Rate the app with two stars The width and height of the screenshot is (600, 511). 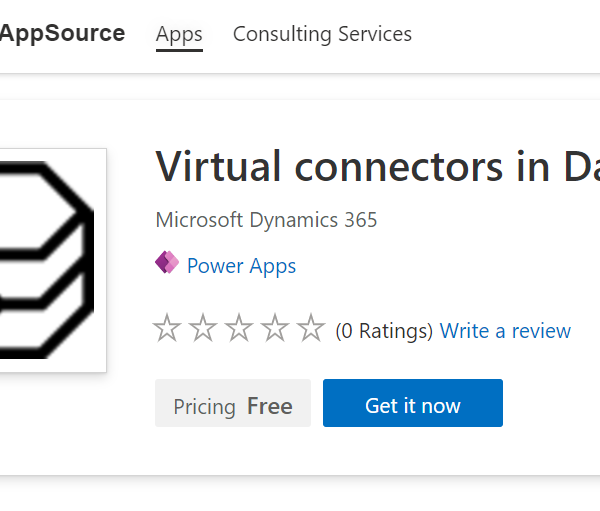[x=203, y=328]
